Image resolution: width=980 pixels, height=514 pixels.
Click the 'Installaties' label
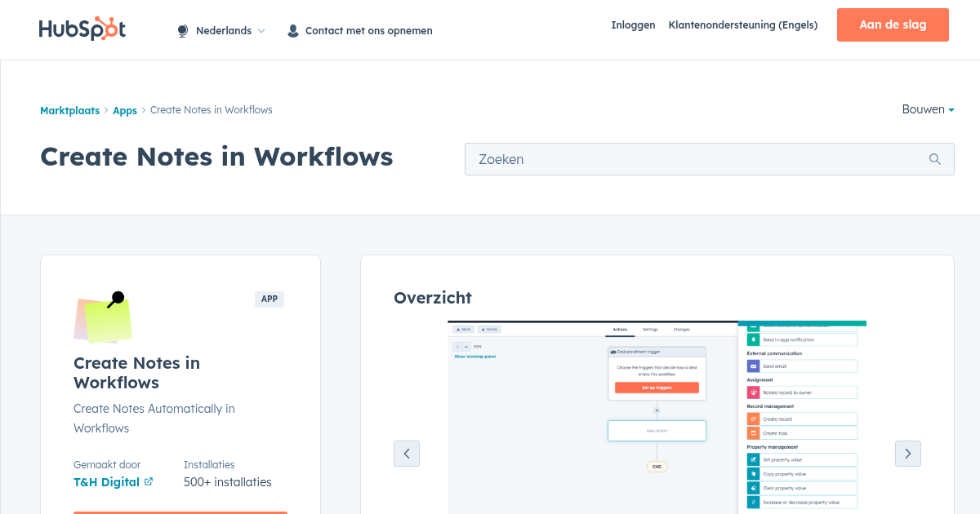point(209,464)
